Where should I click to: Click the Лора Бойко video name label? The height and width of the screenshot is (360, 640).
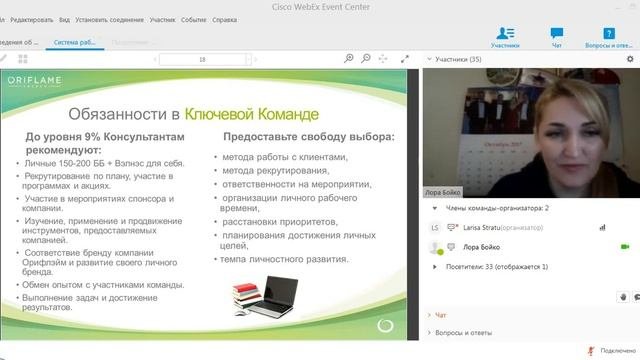[442, 192]
